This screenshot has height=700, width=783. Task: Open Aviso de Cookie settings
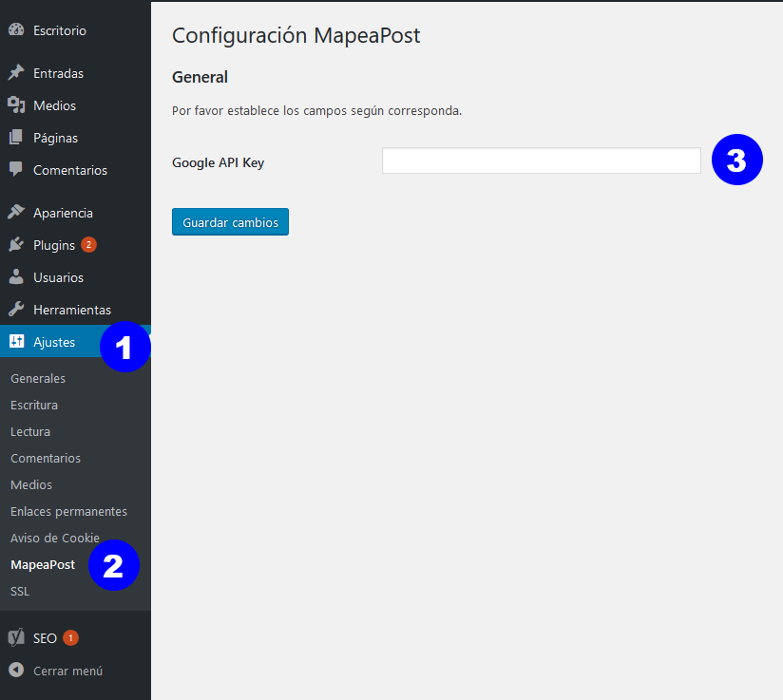click(55, 538)
